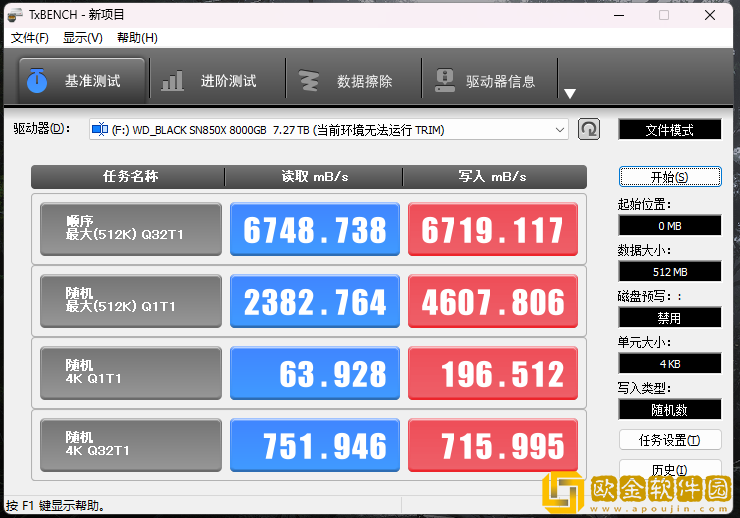The image size is (740, 518).
Task: Start benchmark with 开始(S) button
Action: 670,177
